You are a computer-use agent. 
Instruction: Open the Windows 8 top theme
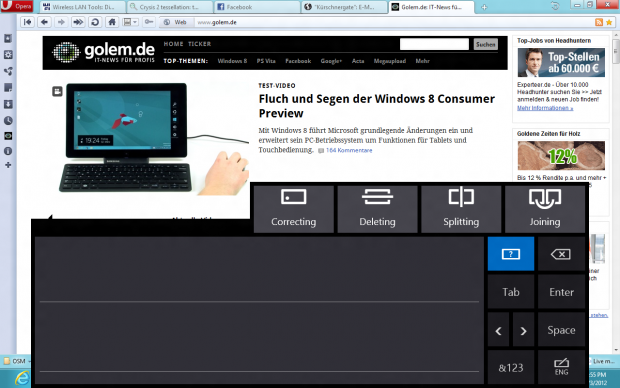click(x=232, y=61)
